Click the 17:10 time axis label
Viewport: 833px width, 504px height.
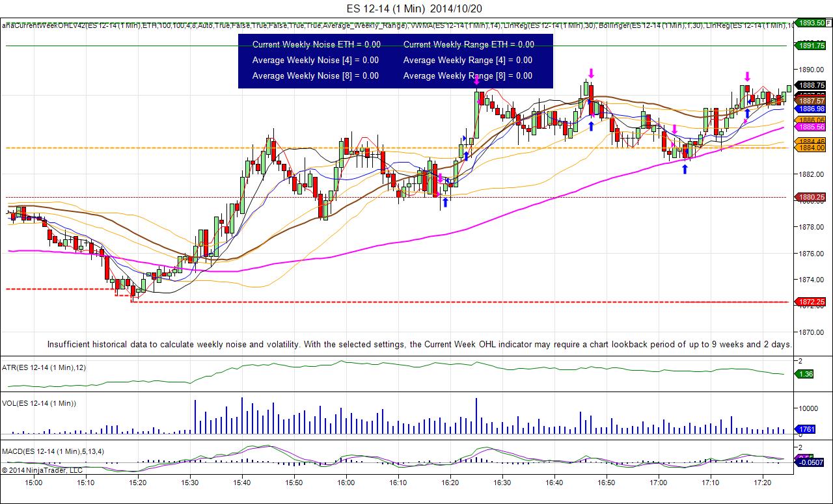710,483
